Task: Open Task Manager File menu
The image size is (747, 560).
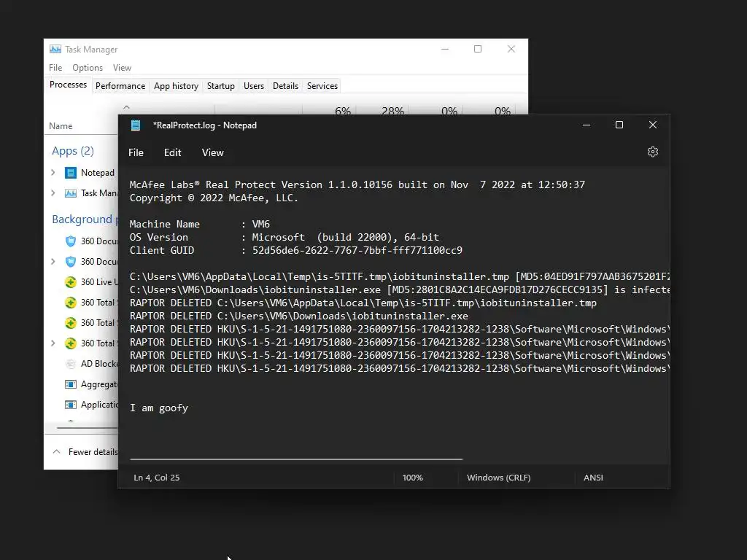Action: (x=55, y=68)
